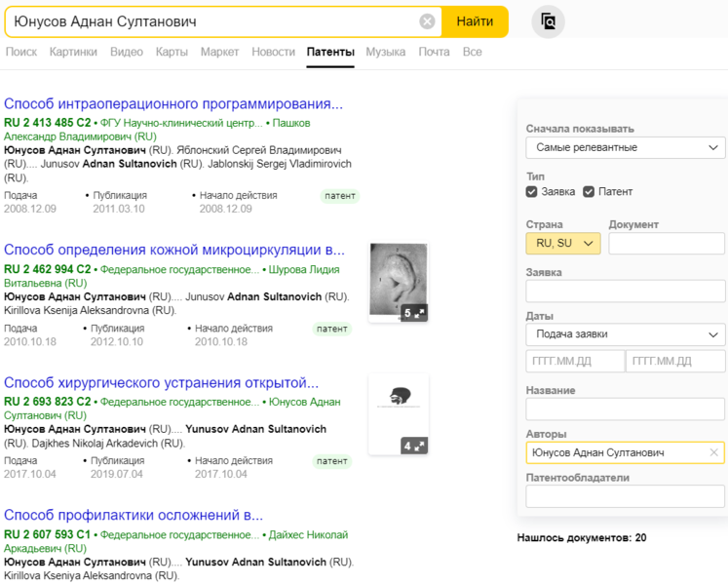
Task: Click the image search icon beside Найти
Action: pyautogui.click(x=549, y=21)
